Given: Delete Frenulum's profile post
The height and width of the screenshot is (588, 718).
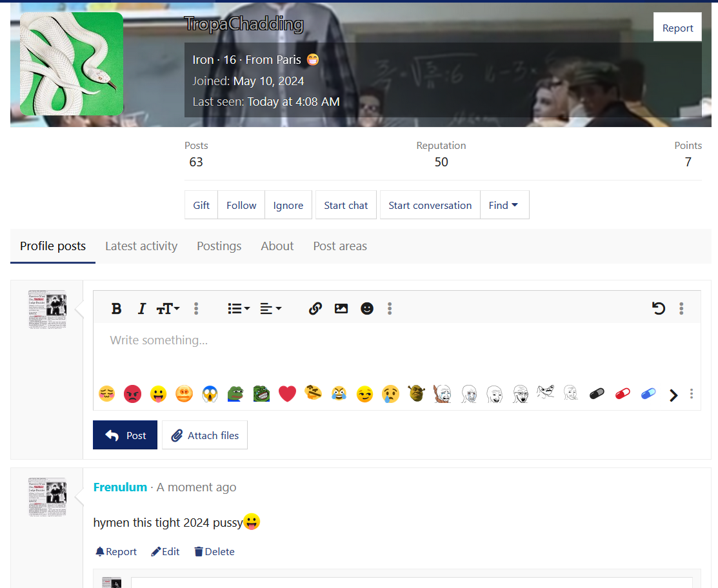Looking at the screenshot, I should [214, 551].
